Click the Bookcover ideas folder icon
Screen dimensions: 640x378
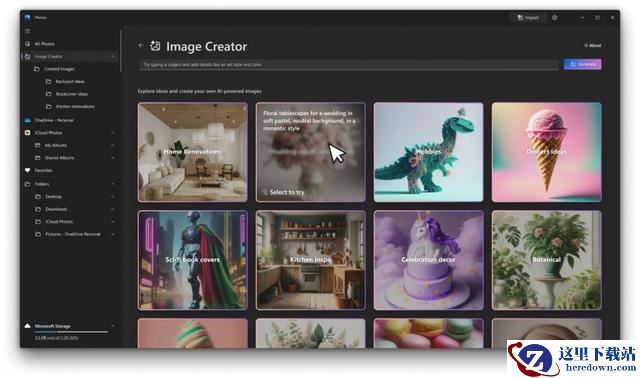(x=48, y=94)
